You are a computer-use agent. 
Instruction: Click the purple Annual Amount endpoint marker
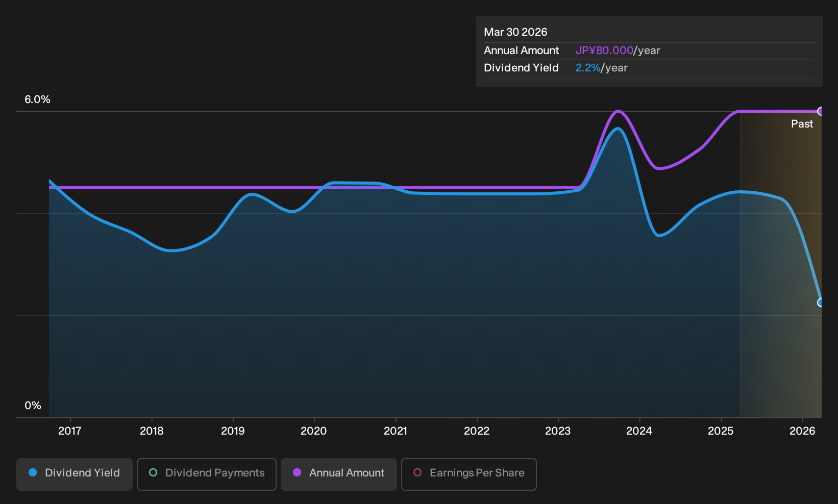[821, 111]
